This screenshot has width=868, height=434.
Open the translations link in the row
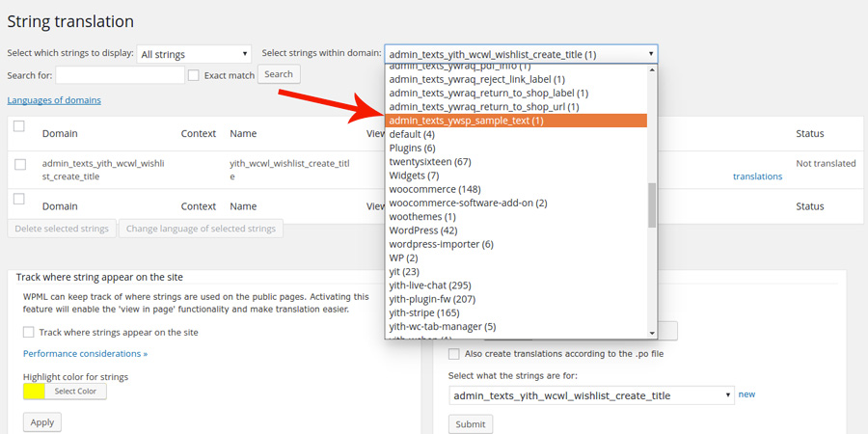pos(757,176)
